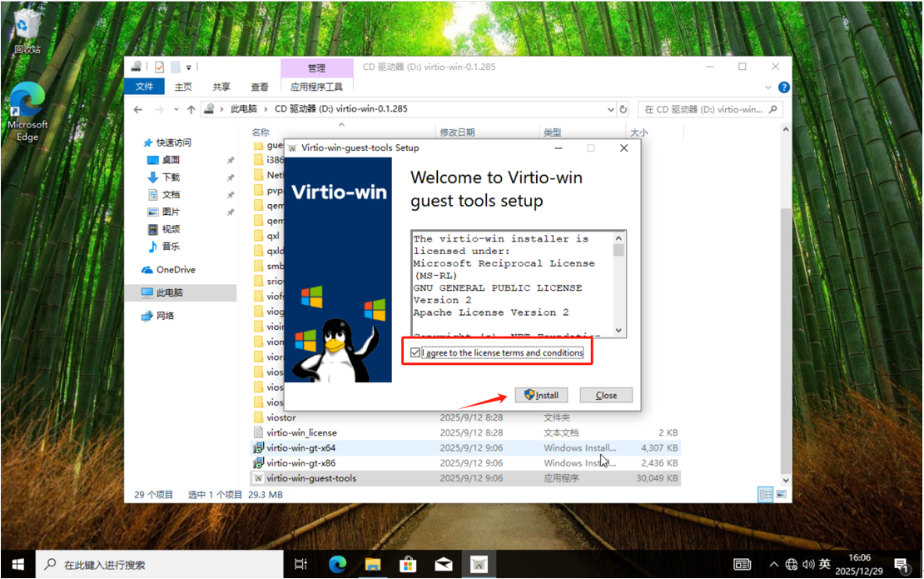Show hidden system tray icons
The height and width of the screenshot is (579, 924).
[775, 564]
